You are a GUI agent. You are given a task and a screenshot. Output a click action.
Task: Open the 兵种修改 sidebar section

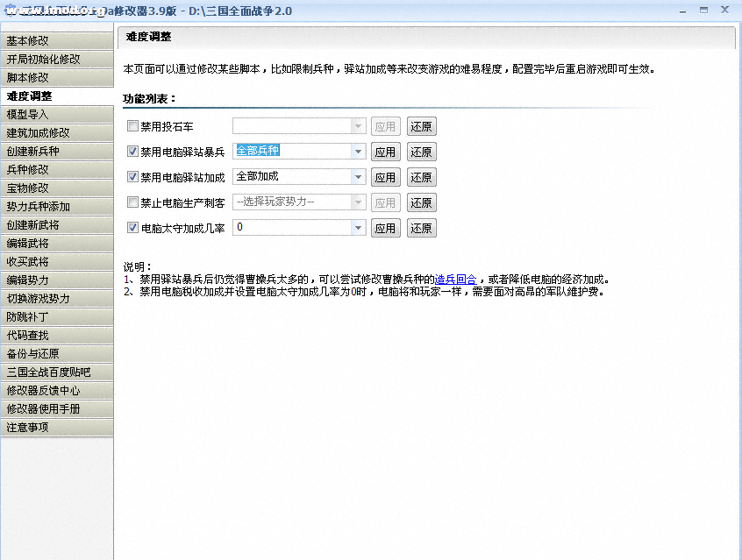click(57, 169)
